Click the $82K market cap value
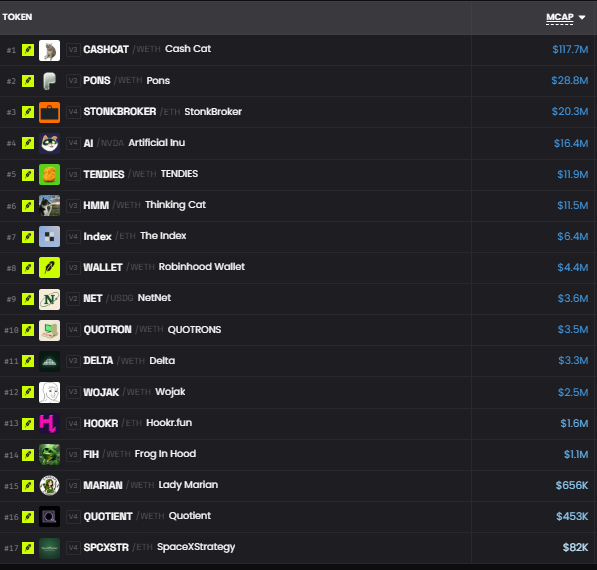This screenshot has width=597, height=570. (575, 548)
